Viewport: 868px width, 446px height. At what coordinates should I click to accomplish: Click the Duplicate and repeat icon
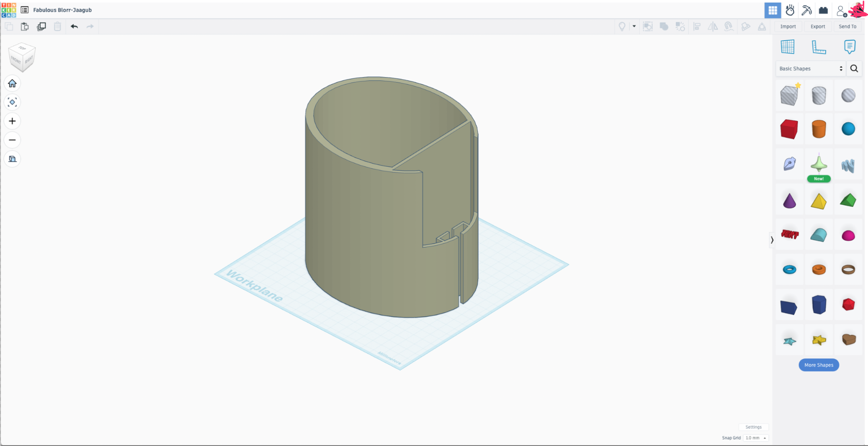[41, 26]
